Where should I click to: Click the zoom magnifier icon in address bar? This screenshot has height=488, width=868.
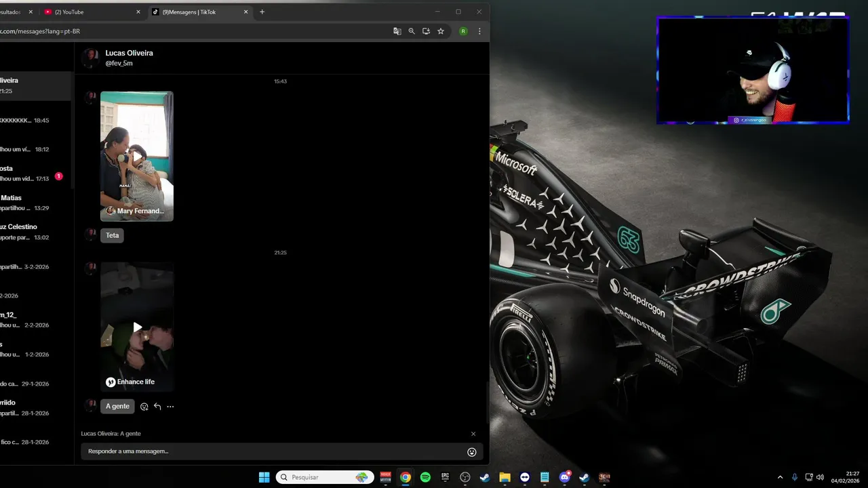click(x=412, y=31)
